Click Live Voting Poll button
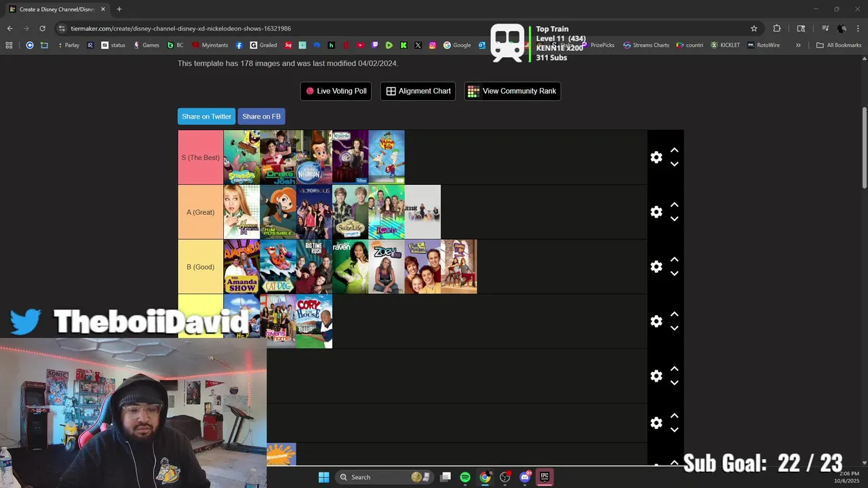The height and width of the screenshot is (488, 868). pyautogui.click(x=336, y=91)
